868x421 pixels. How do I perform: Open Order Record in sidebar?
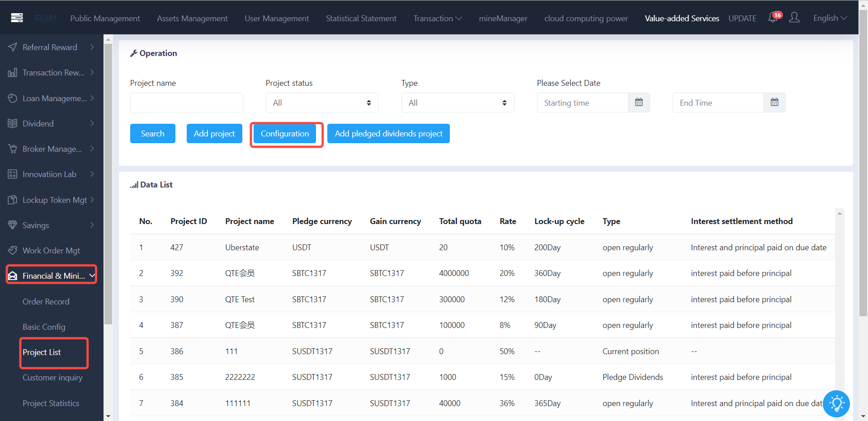point(46,301)
